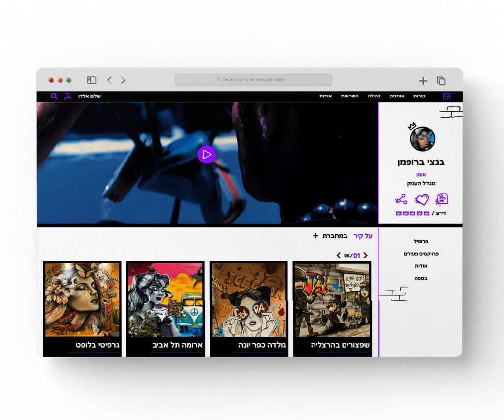Like the artist with the heart icon

point(422,199)
